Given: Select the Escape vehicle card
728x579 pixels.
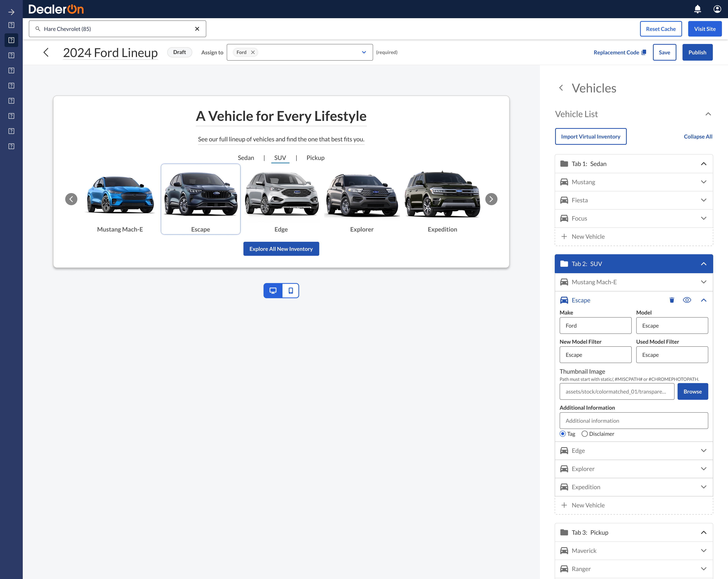Looking at the screenshot, I should tap(201, 200).
